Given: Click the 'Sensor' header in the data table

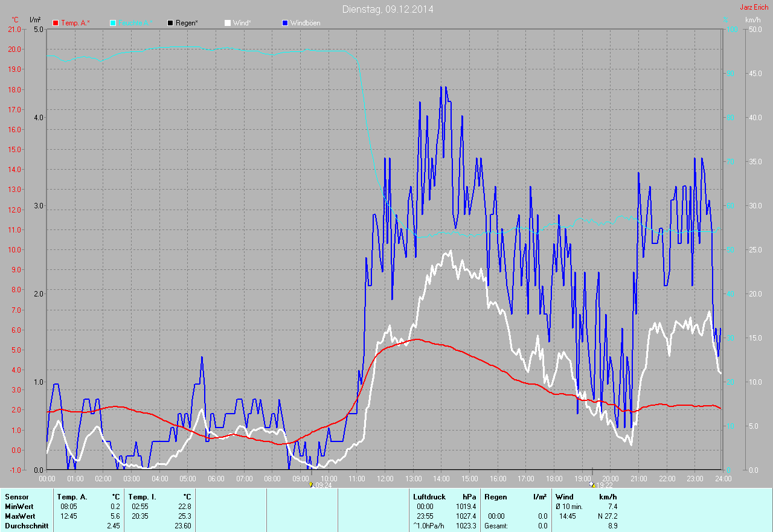Looking at the screenshot, I should coord(16,496).
